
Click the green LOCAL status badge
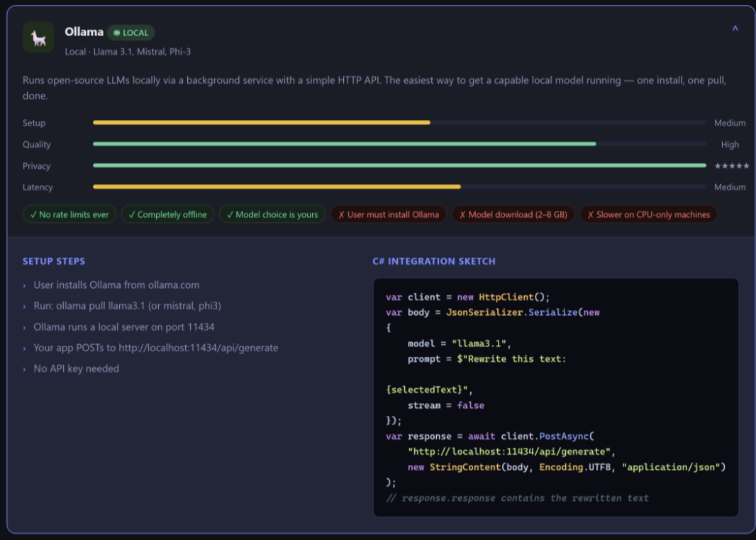[x=131, y=33]
